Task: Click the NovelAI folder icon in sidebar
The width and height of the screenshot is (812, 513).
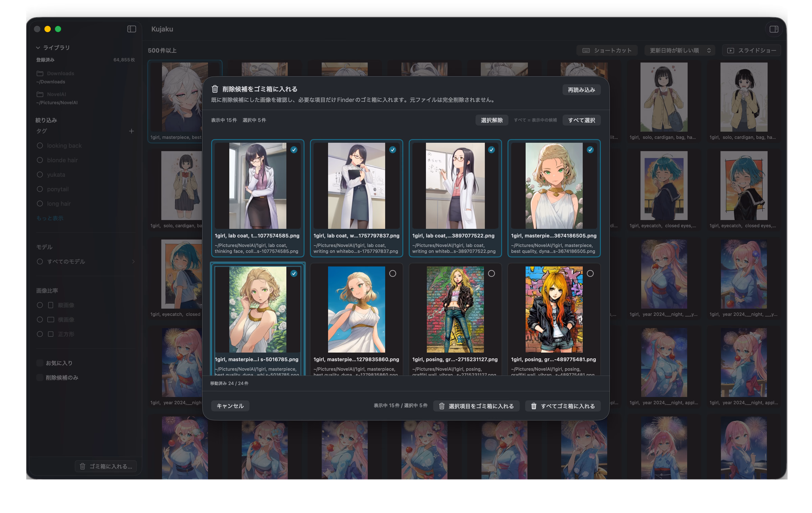Action: click(x=40, y=94)
